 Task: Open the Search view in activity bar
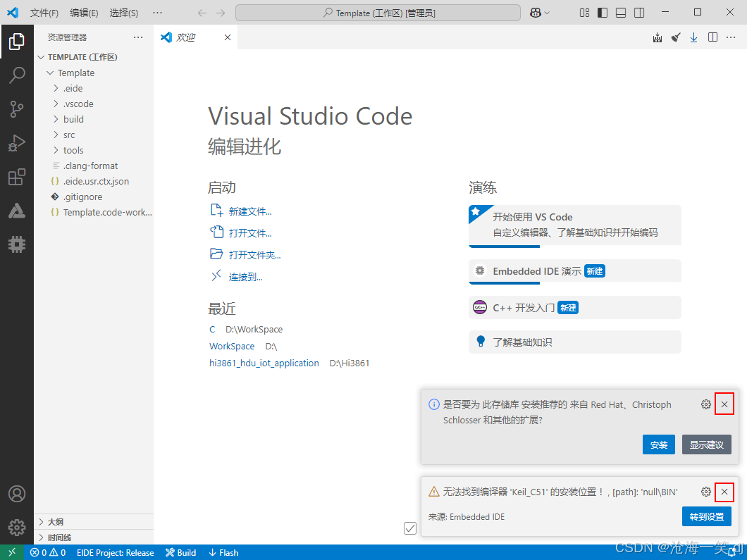point(17,75)
